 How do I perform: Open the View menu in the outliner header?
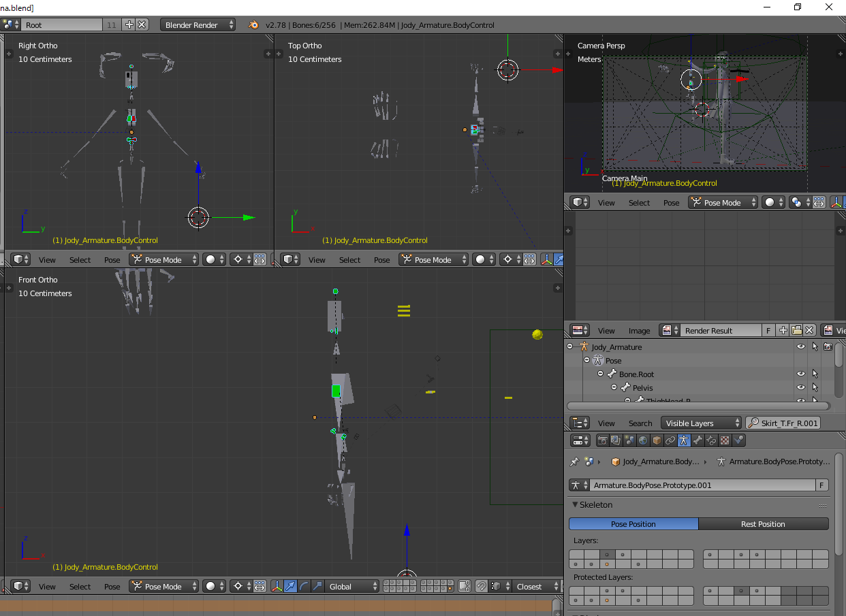click(606, 423)
